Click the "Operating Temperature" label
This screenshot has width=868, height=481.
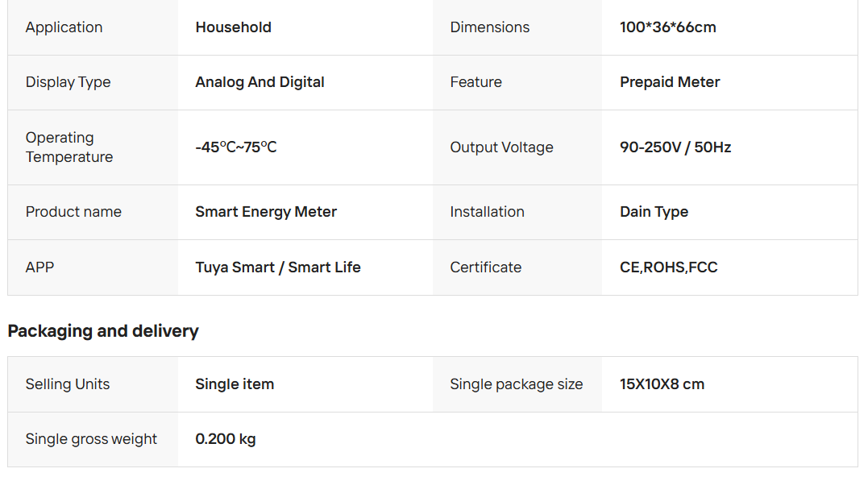tap(69, 147)
